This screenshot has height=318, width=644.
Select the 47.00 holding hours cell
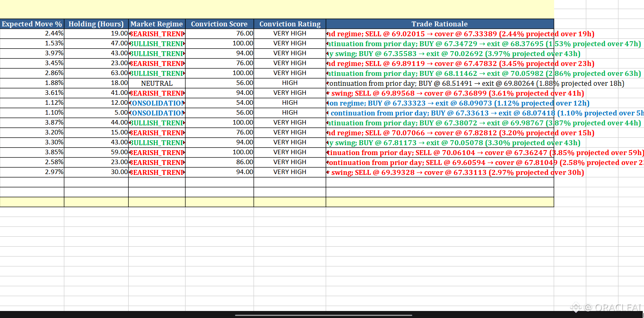tap(96, 44)
